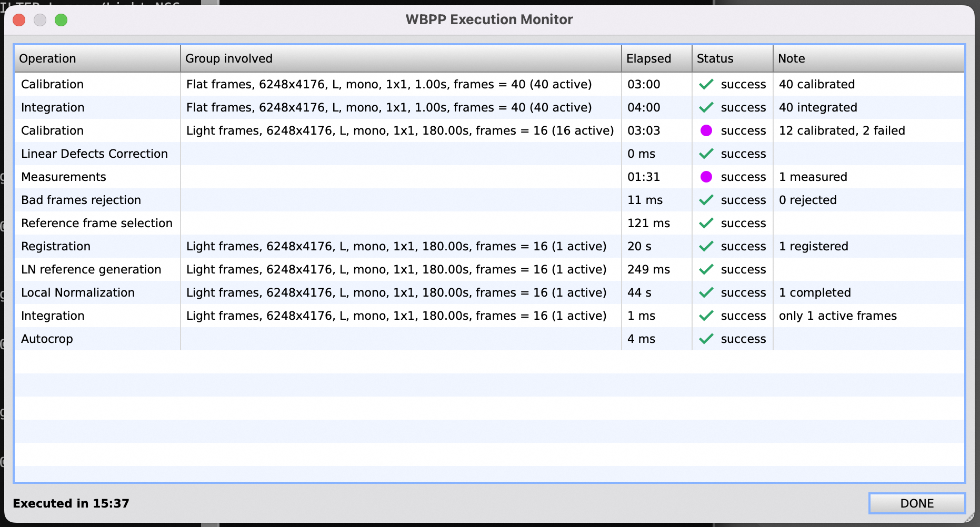Click green checkmark in Linear Defects Correction row
The width and height of the screenshot is (980, 527).
(x=706, y=154)
